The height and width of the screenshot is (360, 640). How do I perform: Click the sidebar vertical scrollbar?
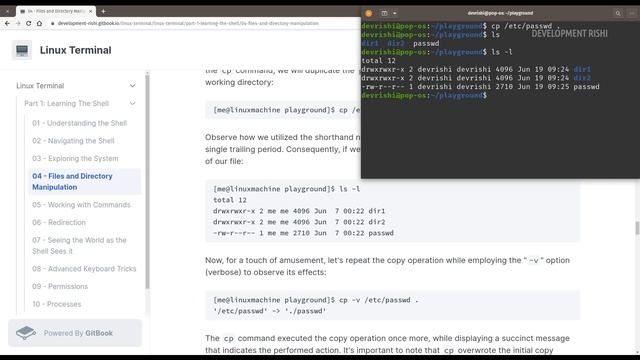pos(147,182)
